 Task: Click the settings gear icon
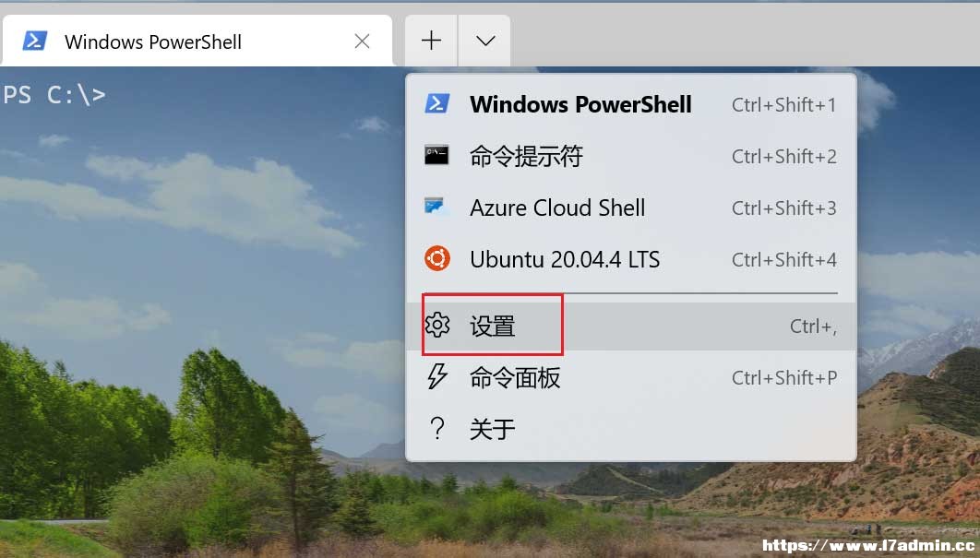coord(437,325)
